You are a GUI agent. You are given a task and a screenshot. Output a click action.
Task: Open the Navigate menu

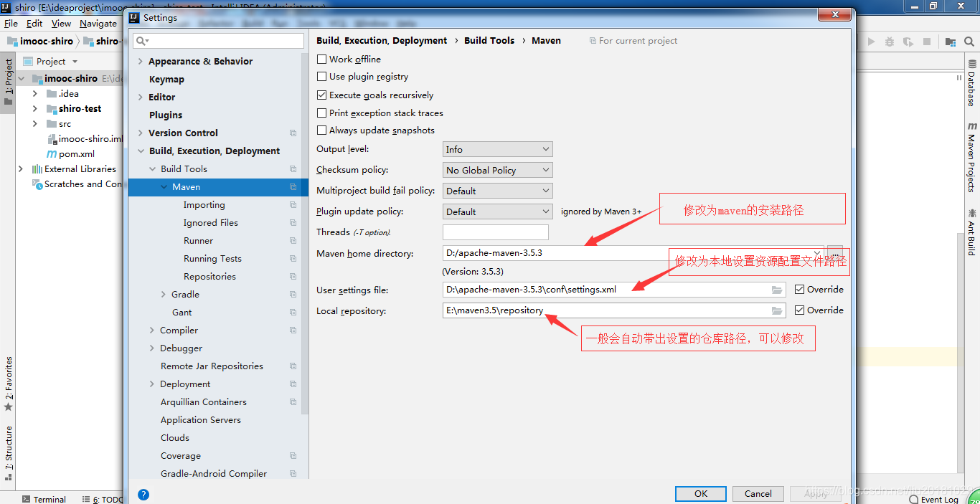coord(98,24)
